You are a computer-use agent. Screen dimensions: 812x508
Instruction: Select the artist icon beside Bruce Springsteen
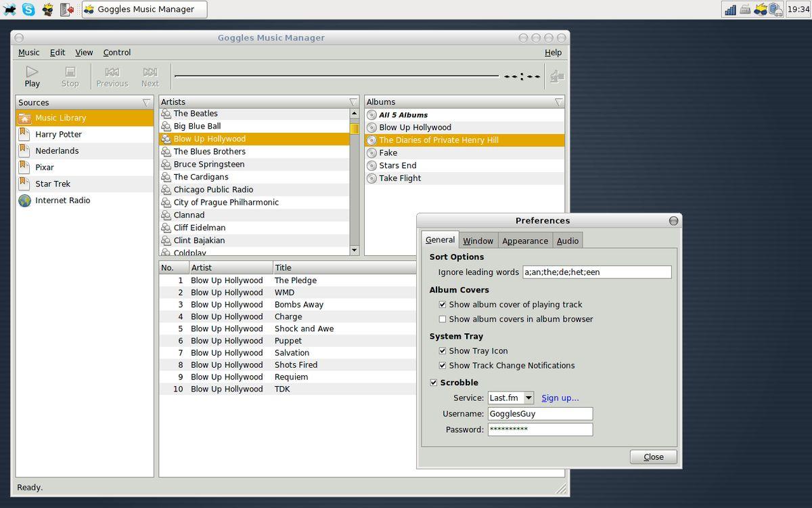pos(166,164)
